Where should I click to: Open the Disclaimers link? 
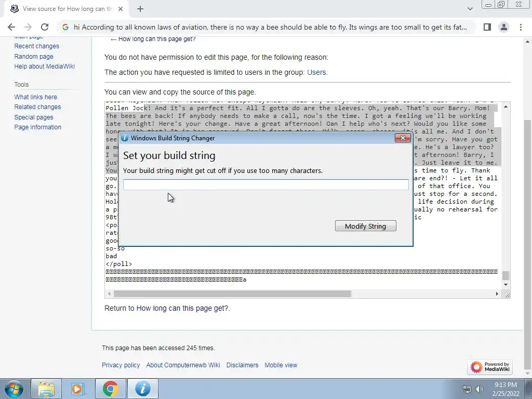(x=242, y=365)
